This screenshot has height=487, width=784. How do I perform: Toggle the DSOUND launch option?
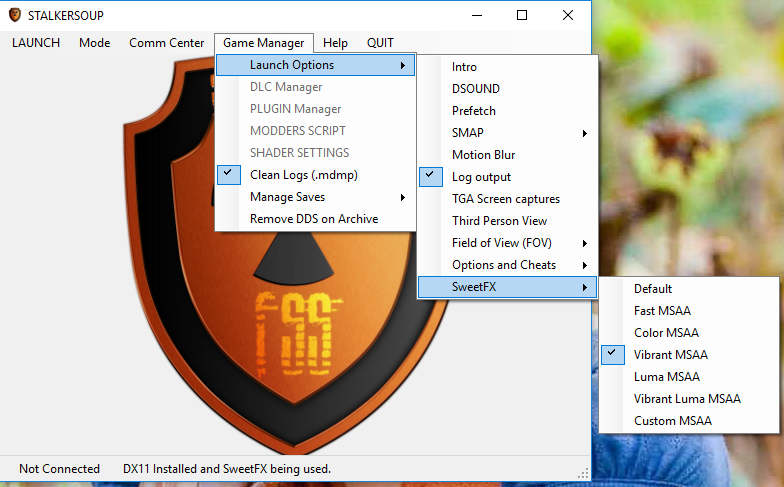tap(508, 89)
